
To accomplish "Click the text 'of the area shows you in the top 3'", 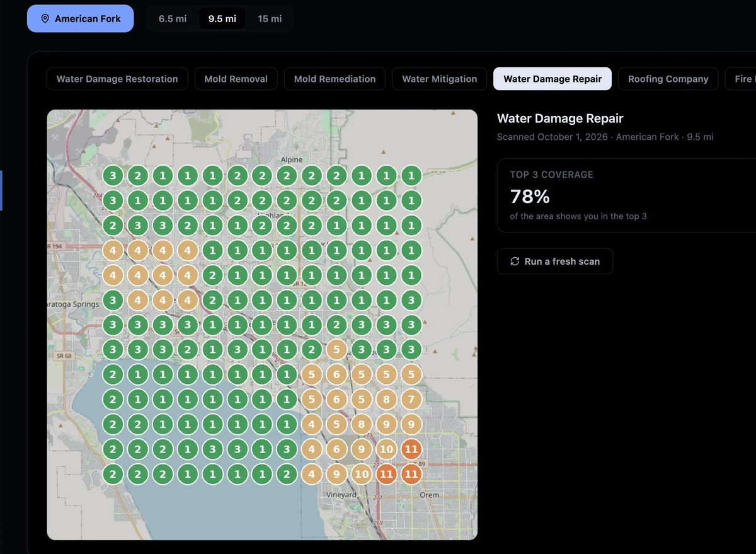I will tap(578, 216).
